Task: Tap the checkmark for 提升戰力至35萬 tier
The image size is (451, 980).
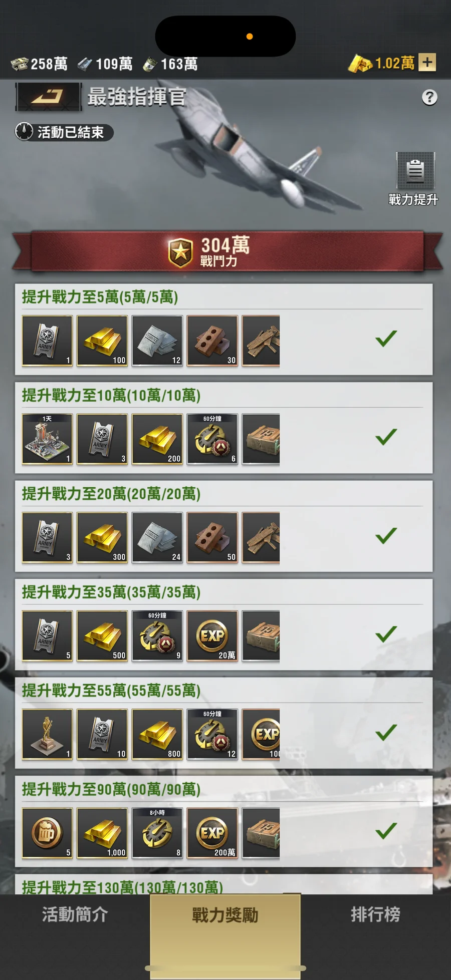Action: [386, 634]
